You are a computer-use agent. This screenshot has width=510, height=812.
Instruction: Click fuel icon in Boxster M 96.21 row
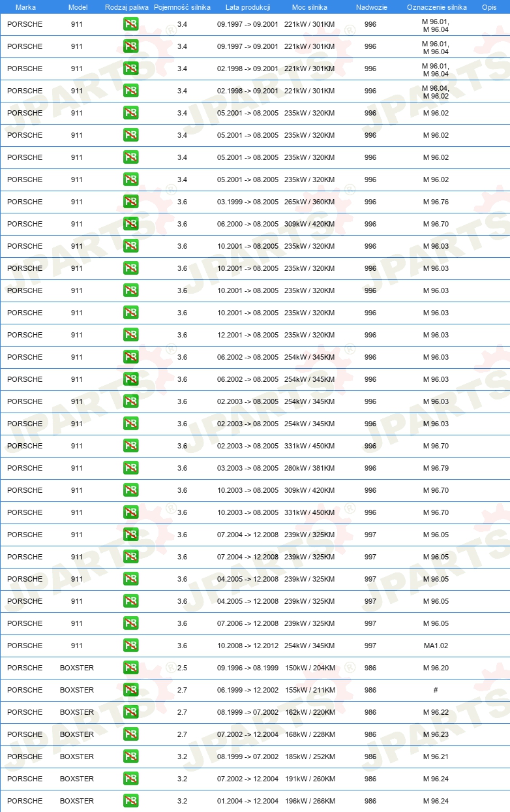tap(130, 757)
